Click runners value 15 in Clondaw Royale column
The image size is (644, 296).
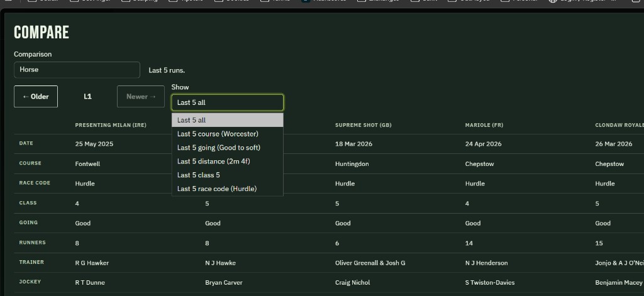pyautogui.click(x=599, y=243)
